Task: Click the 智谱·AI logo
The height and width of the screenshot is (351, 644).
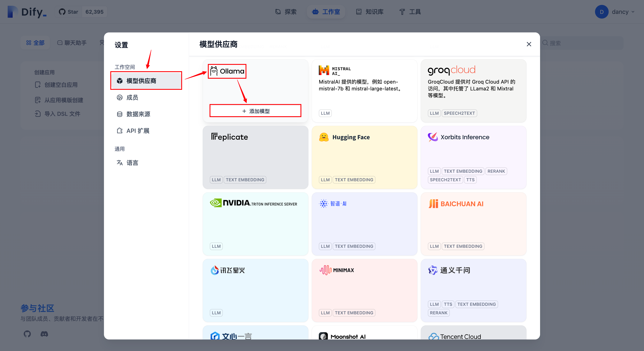Action: tap(333, 203)
